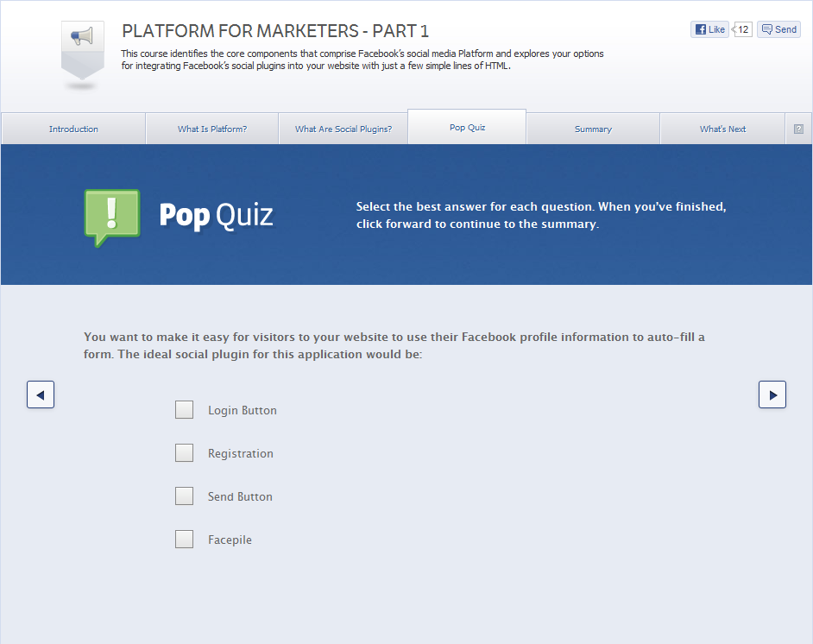Check the Login Button answer box
The image size is (813, 644).
pos(184,410)
